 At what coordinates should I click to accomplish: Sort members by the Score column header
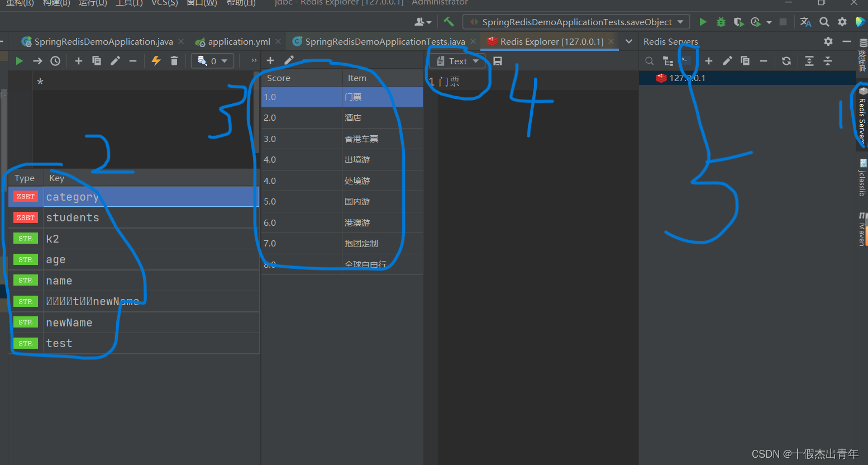pyautogui.click(x=302, y=78)
